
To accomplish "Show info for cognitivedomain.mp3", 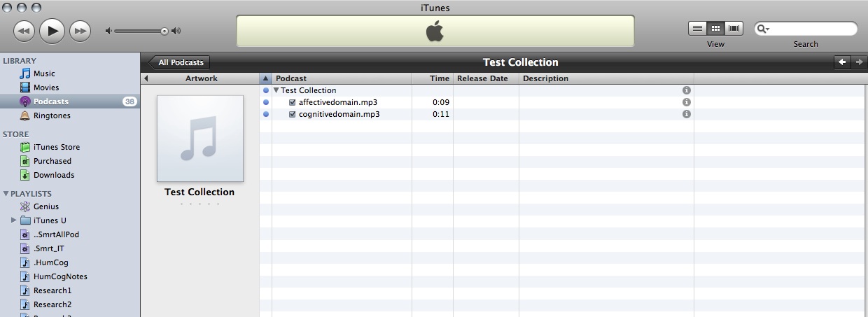I will click(x=687, y=114).
